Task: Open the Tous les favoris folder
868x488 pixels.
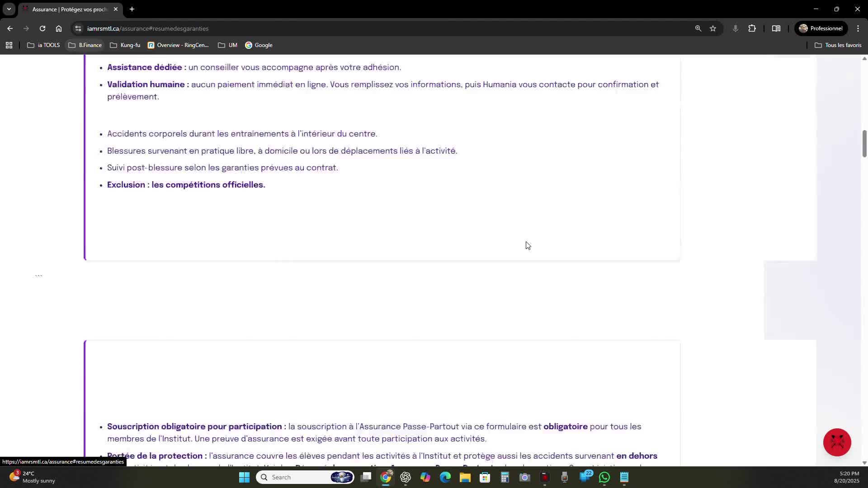Action: (838, 45)
